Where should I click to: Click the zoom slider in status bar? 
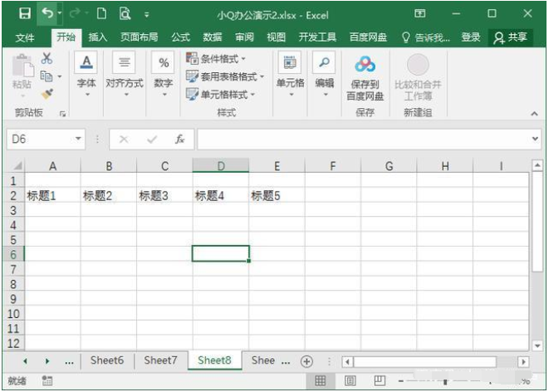(447, 381)
